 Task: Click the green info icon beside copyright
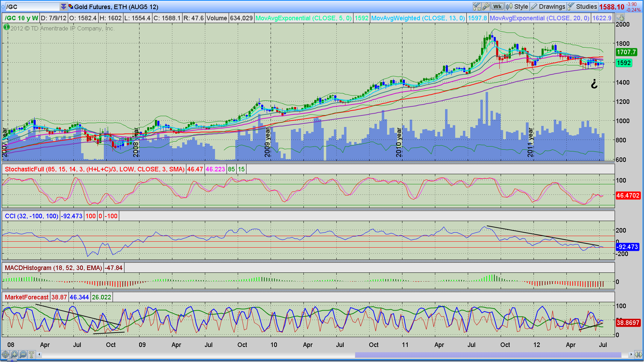pyautogui.click(x=6, y=27)
